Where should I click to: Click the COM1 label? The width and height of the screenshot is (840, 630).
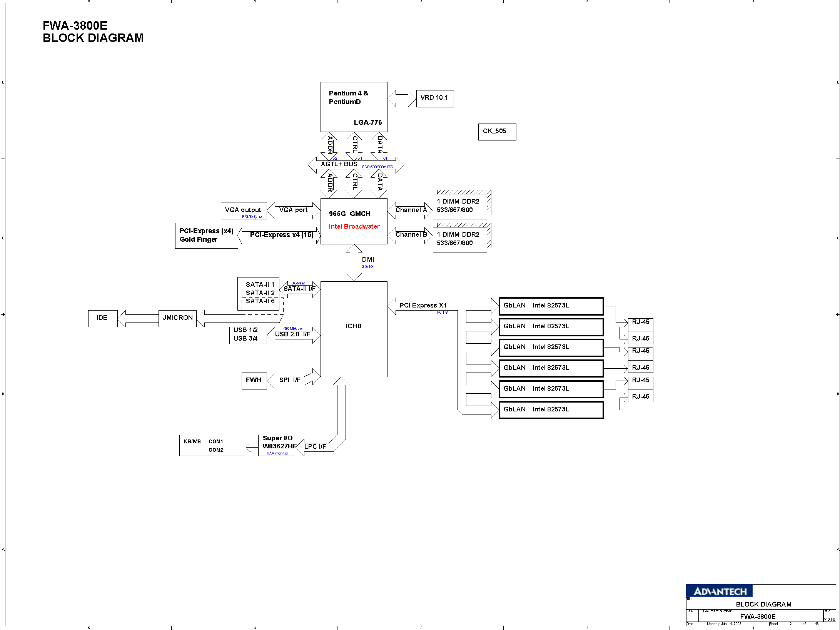coord(215,441)
